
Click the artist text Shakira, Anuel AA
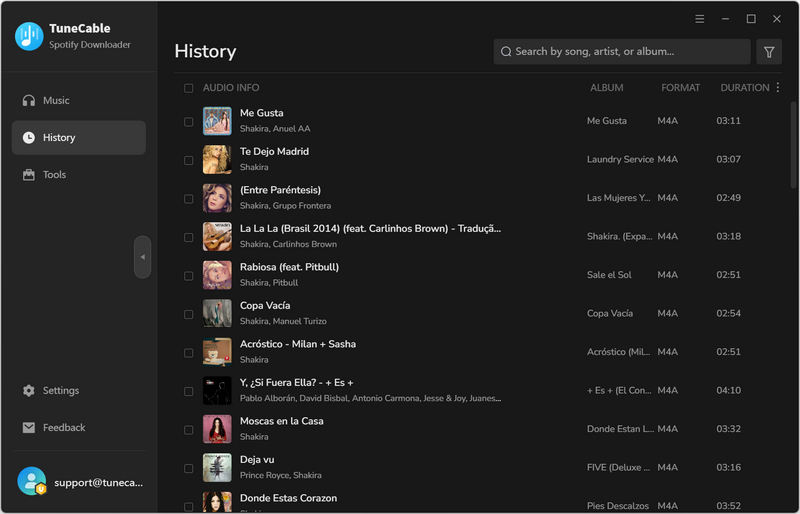coord(275,129)
